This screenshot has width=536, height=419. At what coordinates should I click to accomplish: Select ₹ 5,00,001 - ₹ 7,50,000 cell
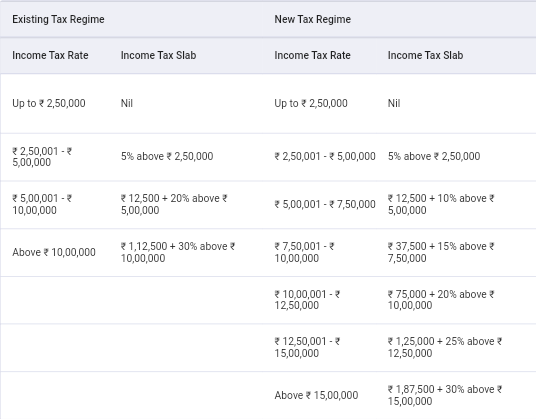coord(325,204)
